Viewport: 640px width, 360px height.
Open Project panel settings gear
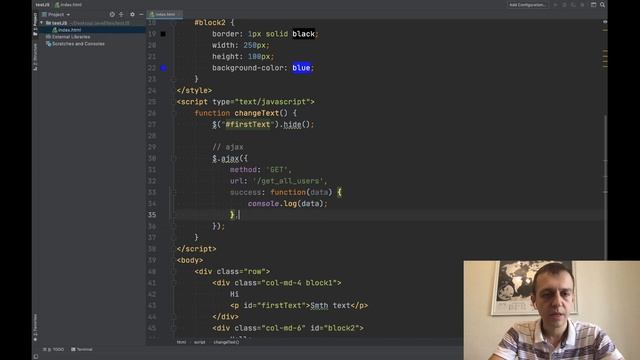pos(132,14)
